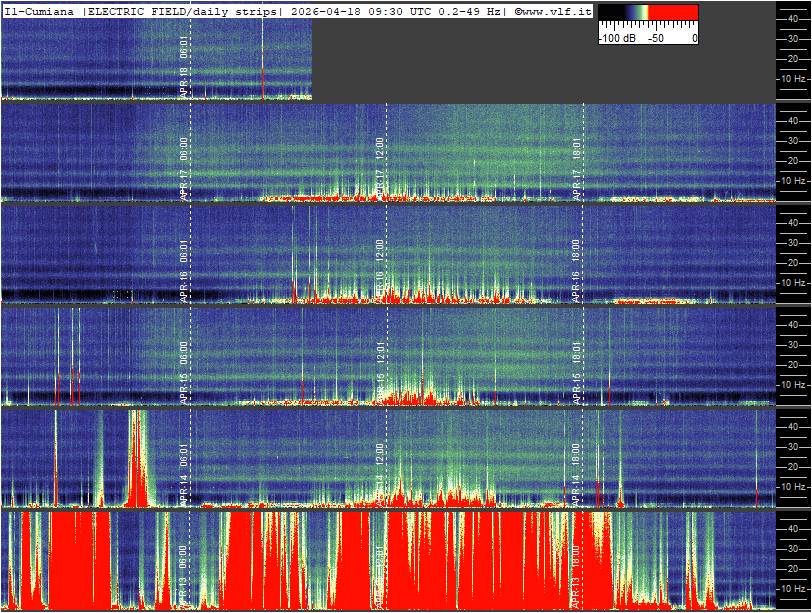Select the APR 15 06:00 time marker
The image size is (812, 613).
click(x=184, y=372)
